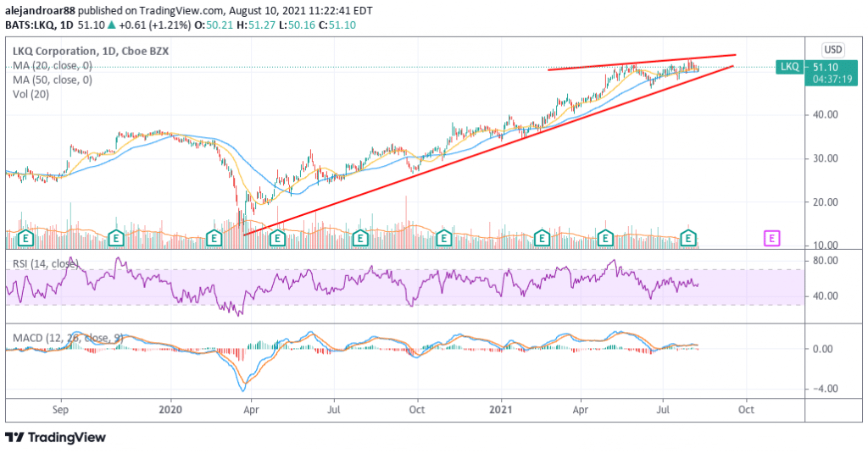
Task: Click the green earnings marker after Jul 2020
Action: (x=360, y=239)
